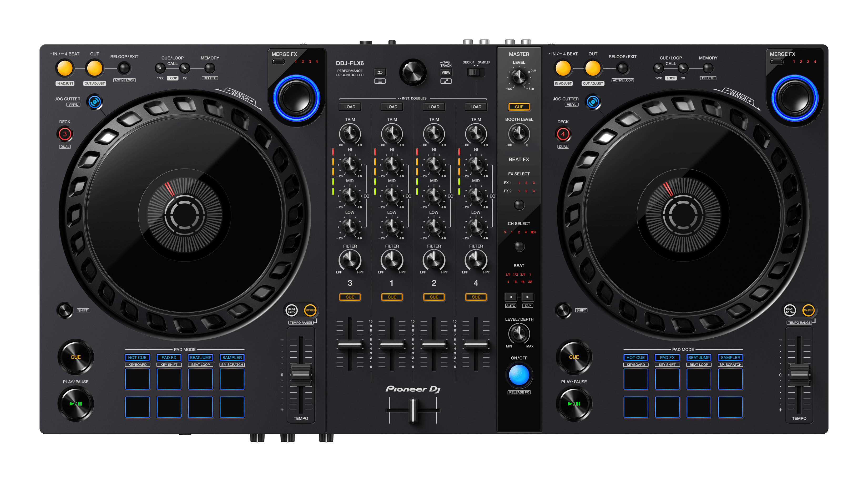Viewport: 868px width, 482px height.
Task: Tap the left deck Jog Cutter button
Action: coord(95,102)
